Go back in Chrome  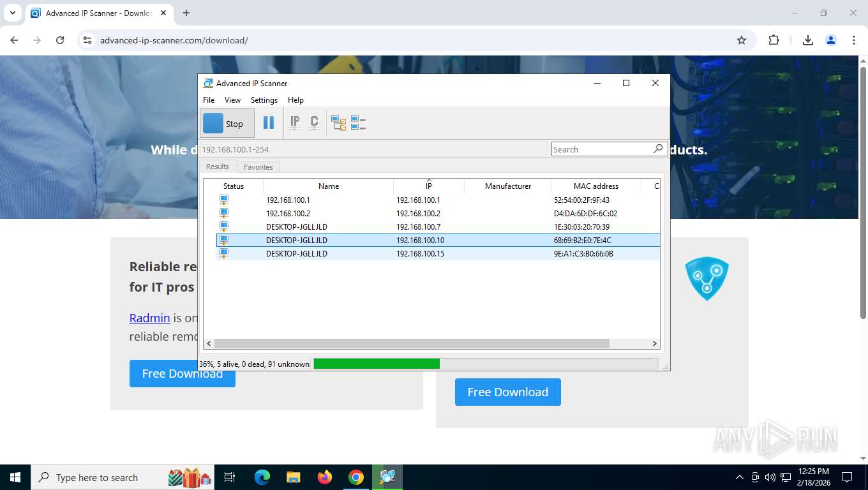pos(14,40)
